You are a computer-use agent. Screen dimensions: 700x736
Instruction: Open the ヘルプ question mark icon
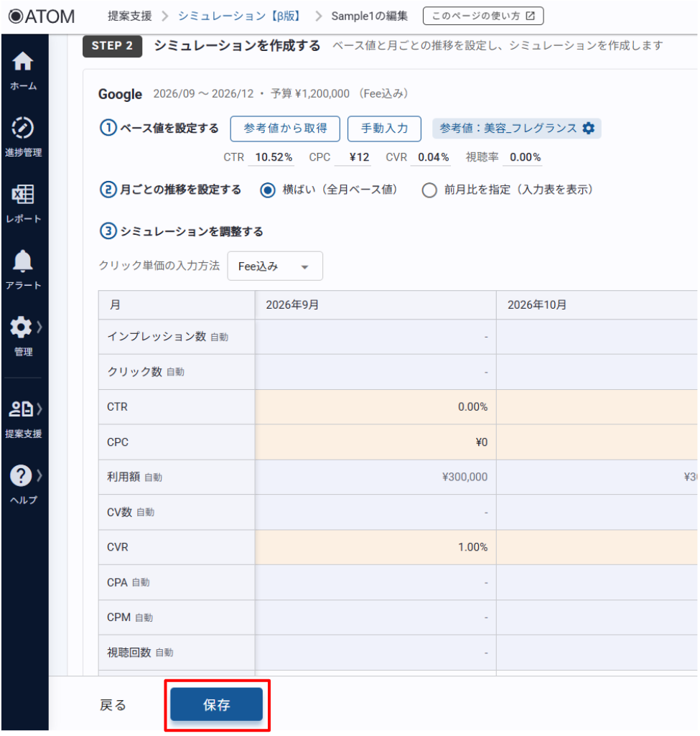click(21, 475)
